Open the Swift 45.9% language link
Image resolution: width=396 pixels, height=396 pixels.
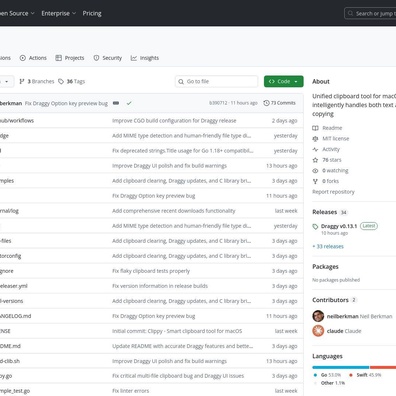point(365,375)
